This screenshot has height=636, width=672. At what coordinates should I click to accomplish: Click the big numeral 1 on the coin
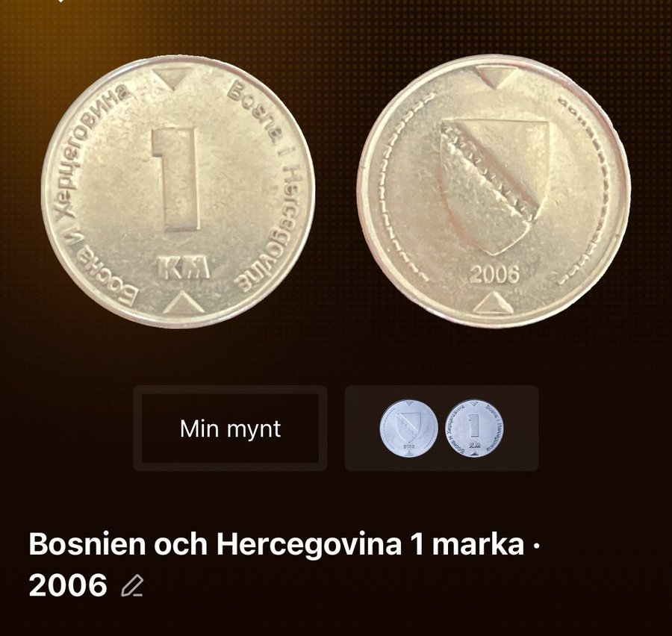[176, 180]
